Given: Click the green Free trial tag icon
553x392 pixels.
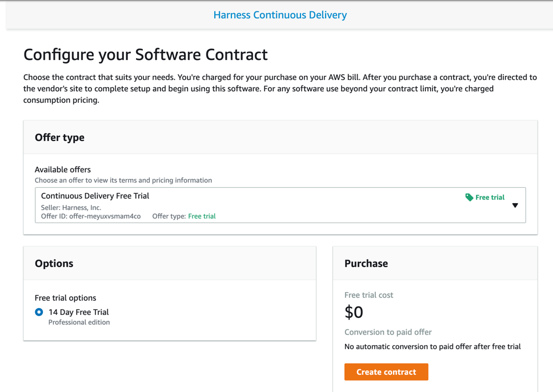Looking at the screenshot, I should pyautogui.click(x=469, y=197).
